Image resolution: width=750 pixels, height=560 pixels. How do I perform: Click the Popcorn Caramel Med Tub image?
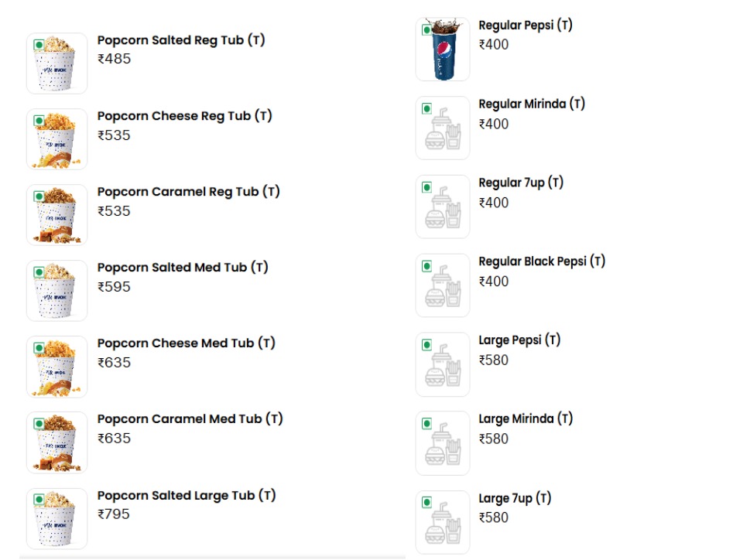pos(57,442)
